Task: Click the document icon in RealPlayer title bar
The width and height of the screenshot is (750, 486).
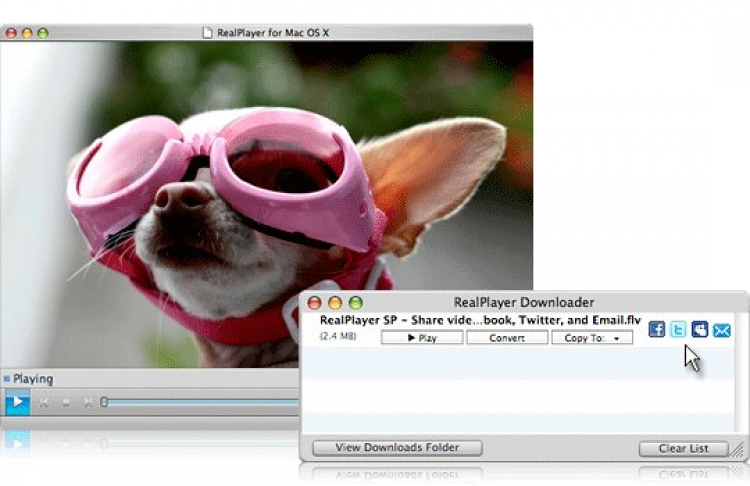Action: (x=207, y=33)
